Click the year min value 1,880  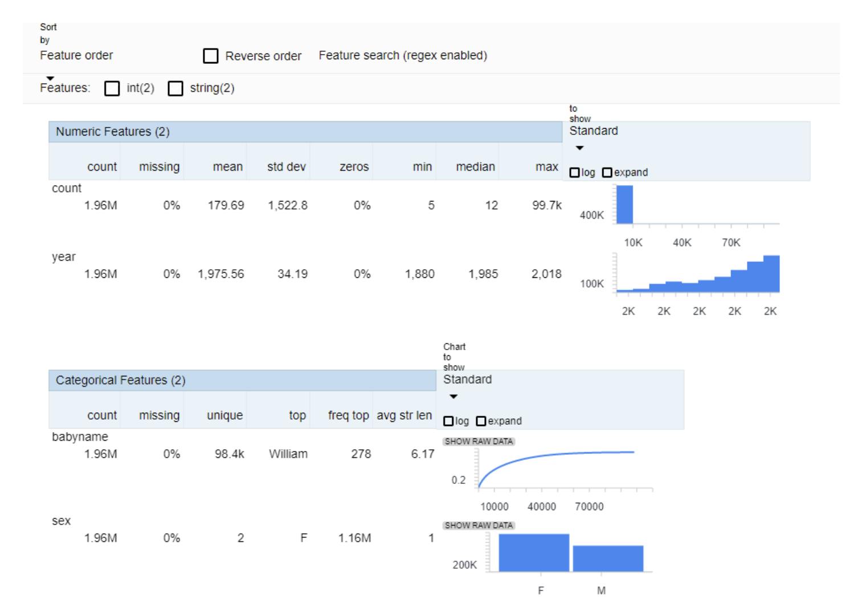pyautogui.click(x=420, y=274)
